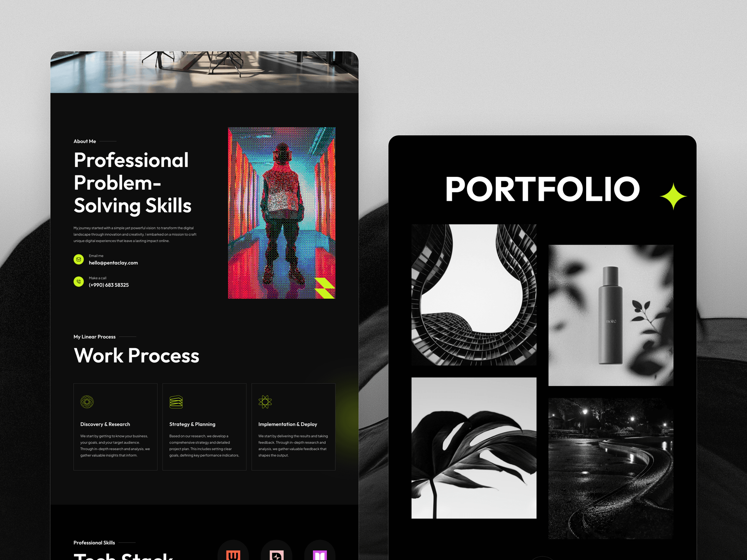Click the green four-point star beside PORTFOLIO
Screen dimensions: 747x560
[x=673, y=196]
